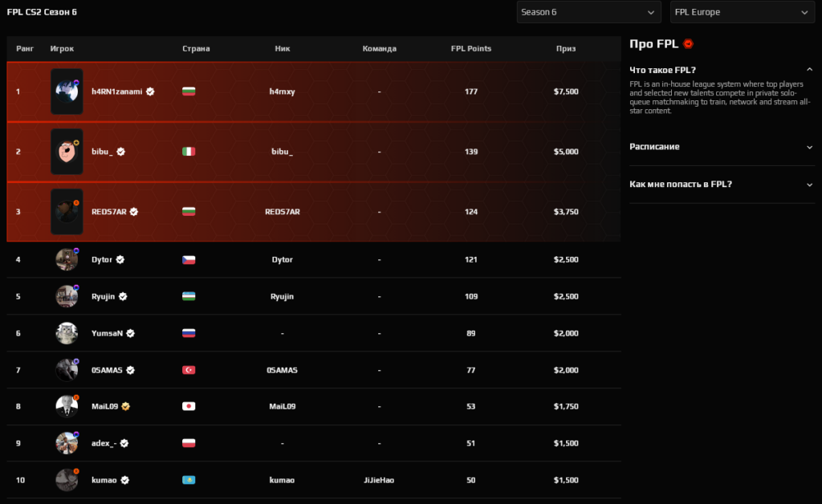Expand the 'Расписание' section
Image resolution: width=822 pixels, height=504 pixels.
coord(810,147)
